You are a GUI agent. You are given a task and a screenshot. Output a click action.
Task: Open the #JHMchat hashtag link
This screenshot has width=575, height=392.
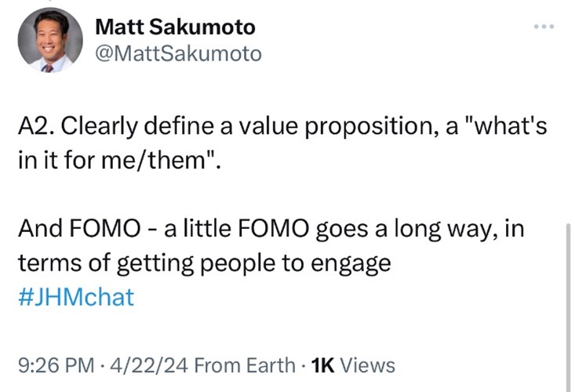click(x=75, y=298)
